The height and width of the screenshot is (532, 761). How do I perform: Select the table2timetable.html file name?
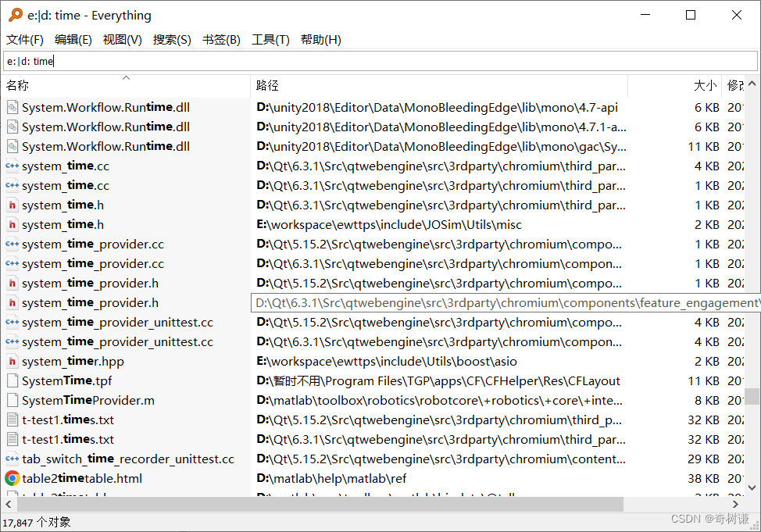click(x=82, y=478)
